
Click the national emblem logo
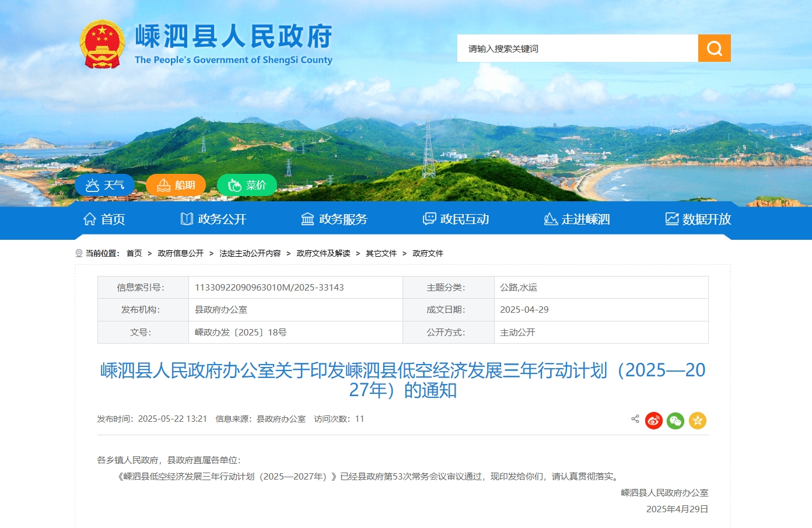click(102, 44)
